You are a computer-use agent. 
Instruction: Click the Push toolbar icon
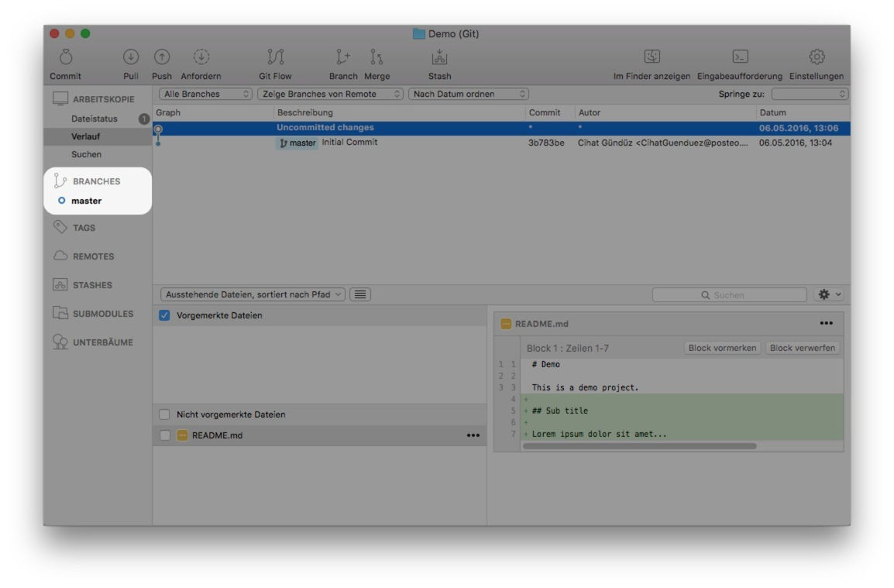(162, 57)
